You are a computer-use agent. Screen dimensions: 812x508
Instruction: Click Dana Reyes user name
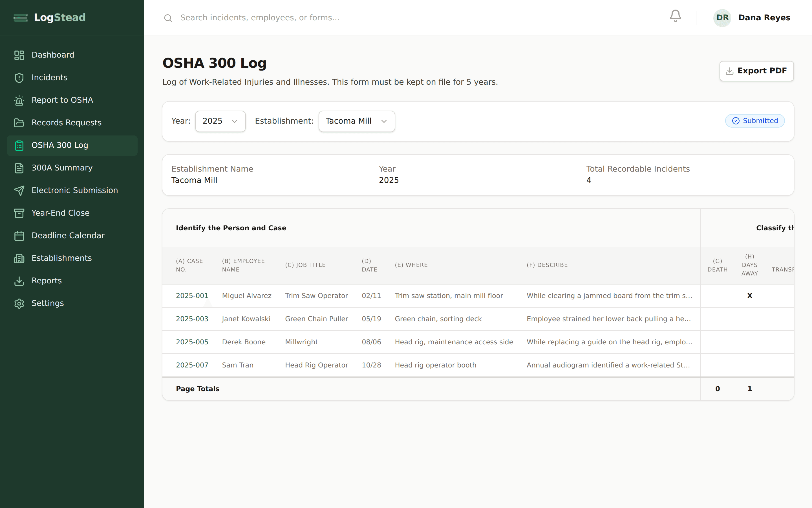coord(764,18)
